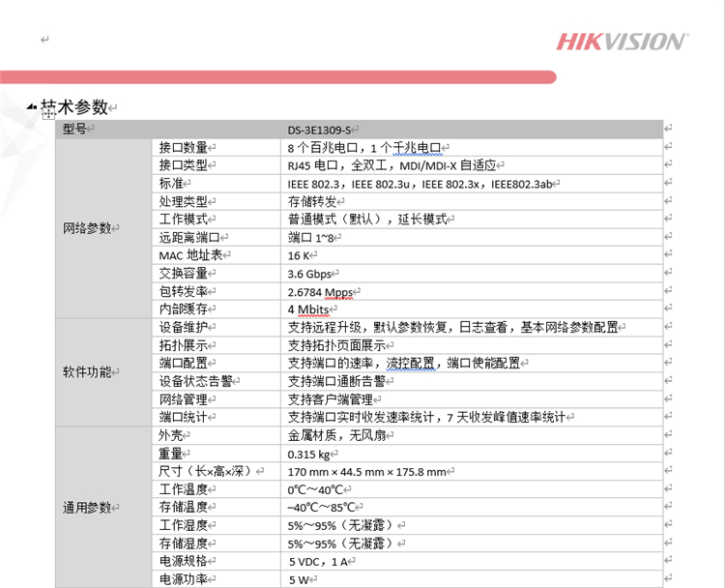Click the 通用参数 category cell
The width and height of the screenshot is (725, 588).
click(x=103, y=508)
